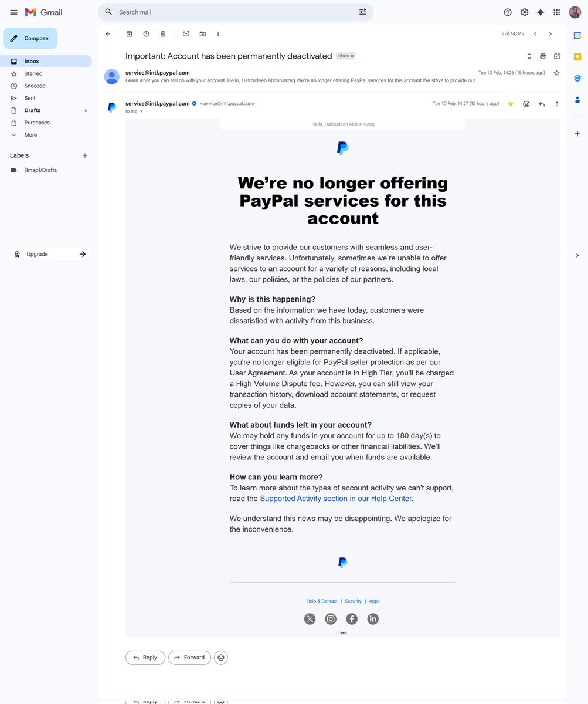Unstar the second starred message

[x=511, y=104]
